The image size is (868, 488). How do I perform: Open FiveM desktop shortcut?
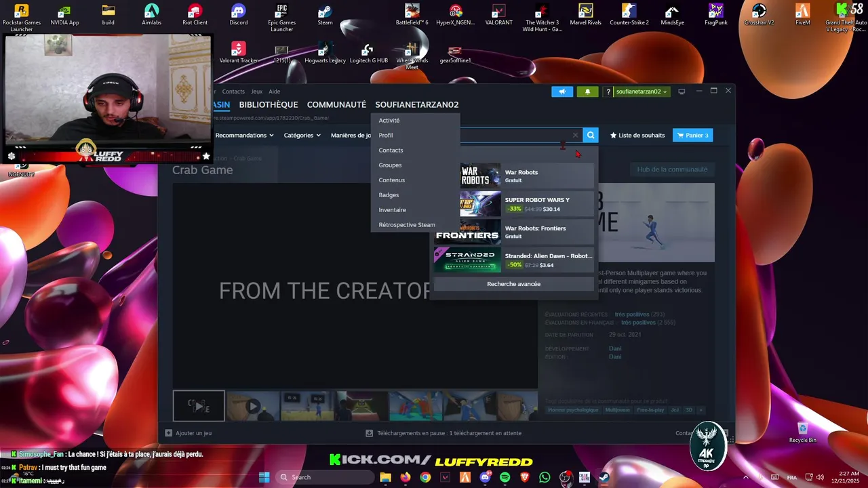(x=802, y=15)
